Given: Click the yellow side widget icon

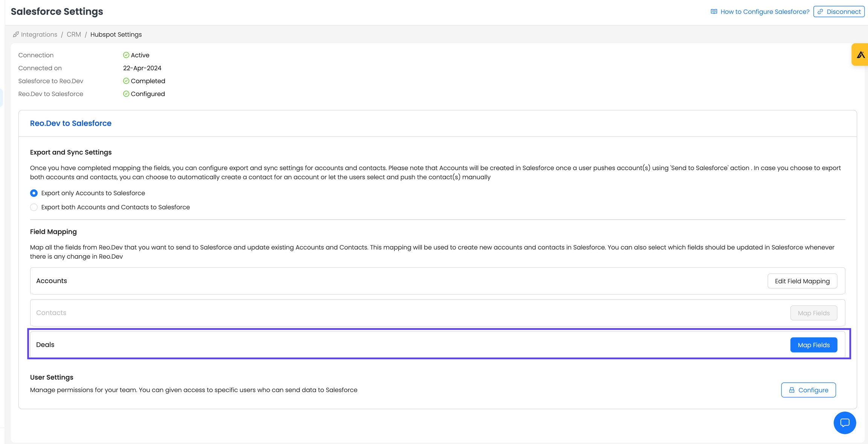Looking at the screenshot, I should [x=860, y=55].
